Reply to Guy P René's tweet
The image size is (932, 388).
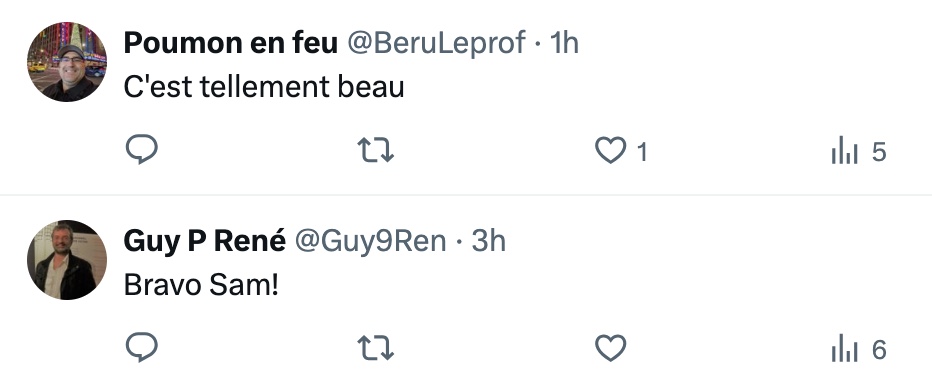(141, 347)
